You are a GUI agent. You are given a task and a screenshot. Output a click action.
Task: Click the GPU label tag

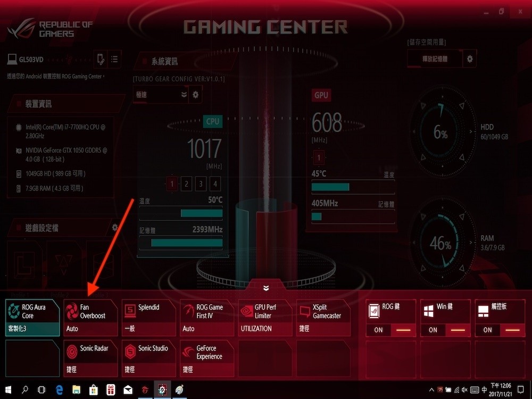pyautogui.click(x=321, y=95)
